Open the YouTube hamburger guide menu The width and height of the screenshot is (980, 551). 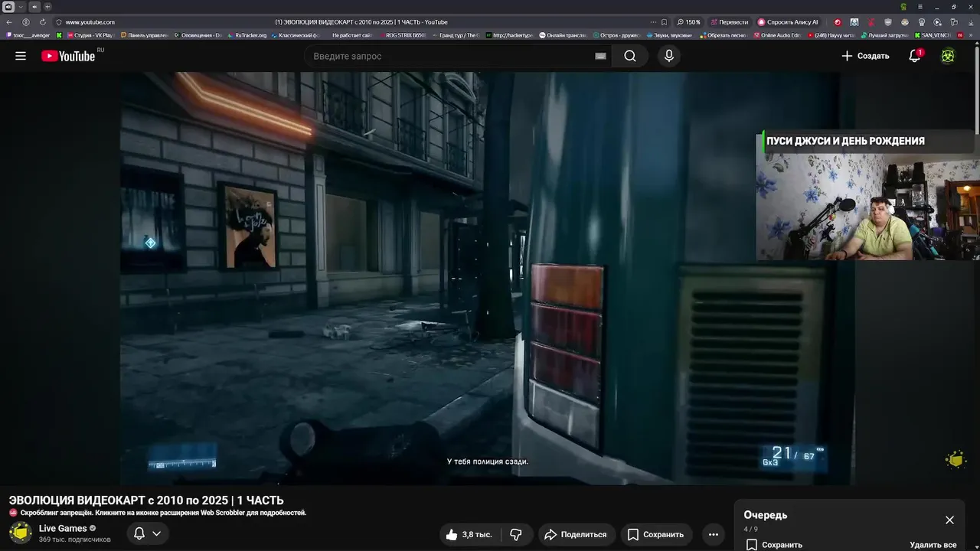[21, 56]
